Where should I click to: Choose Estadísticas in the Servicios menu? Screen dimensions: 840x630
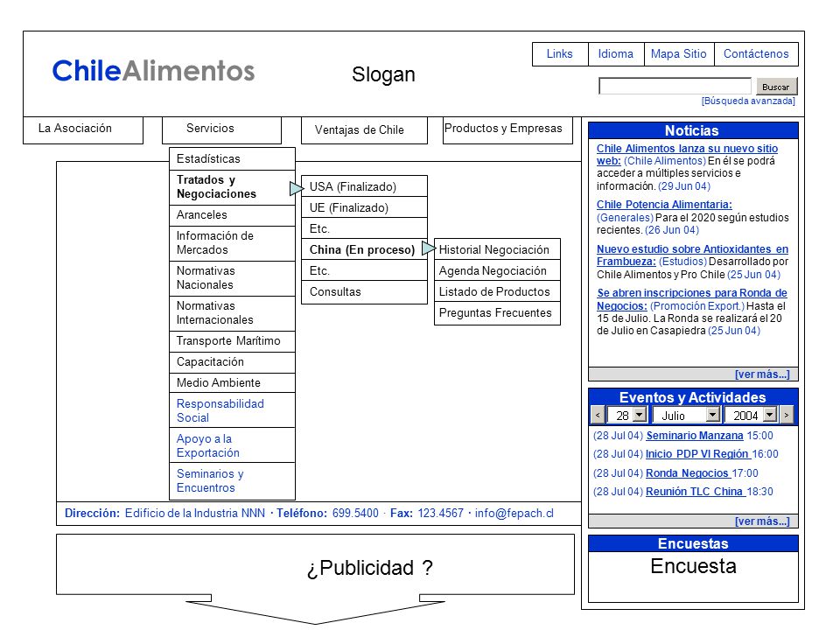click(232, 159)
